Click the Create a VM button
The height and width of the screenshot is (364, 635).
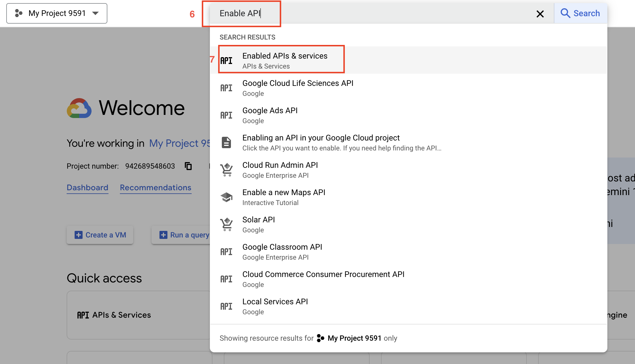100,235
